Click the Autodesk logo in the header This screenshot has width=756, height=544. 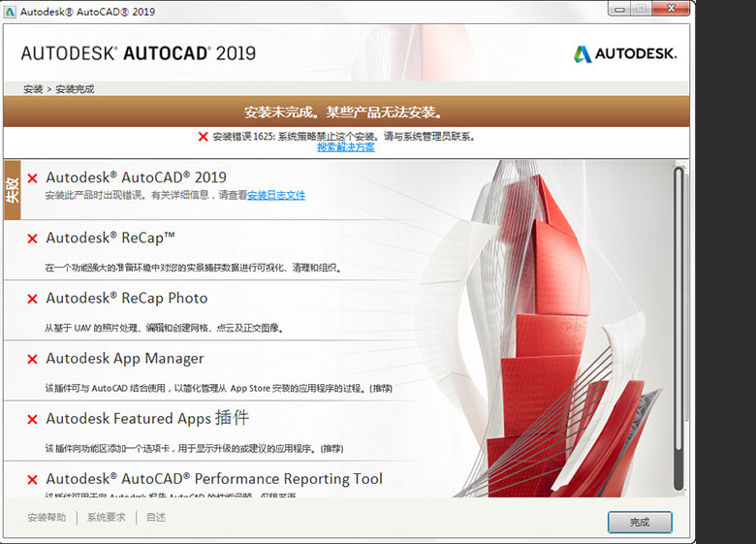625,53
